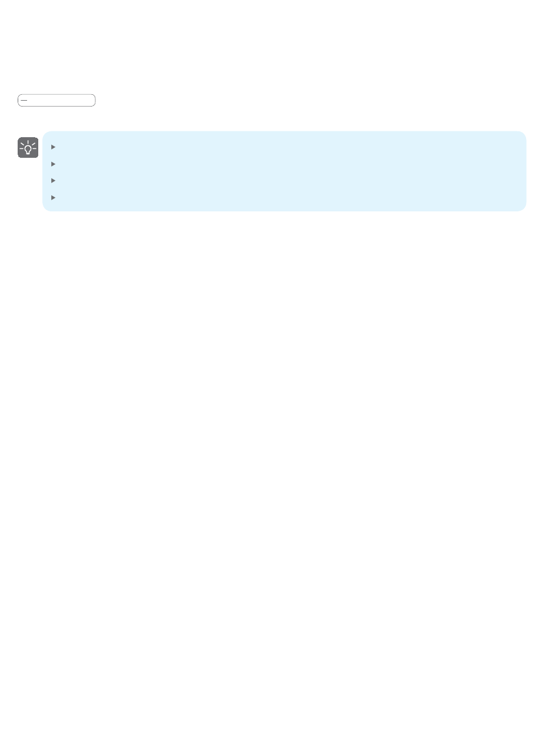
Task: Click the right end of rounded text box
Action: [x=91, y=100]
